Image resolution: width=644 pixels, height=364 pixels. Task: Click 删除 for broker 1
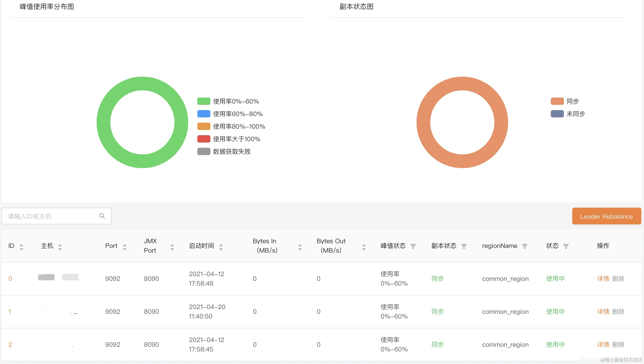(618, 311)
